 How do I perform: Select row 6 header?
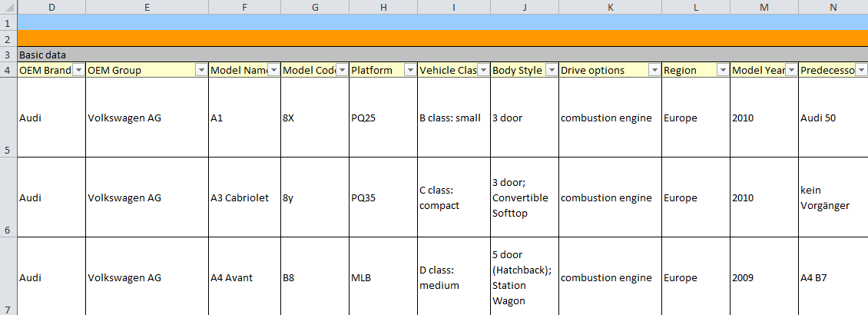[x=8, y=197]
